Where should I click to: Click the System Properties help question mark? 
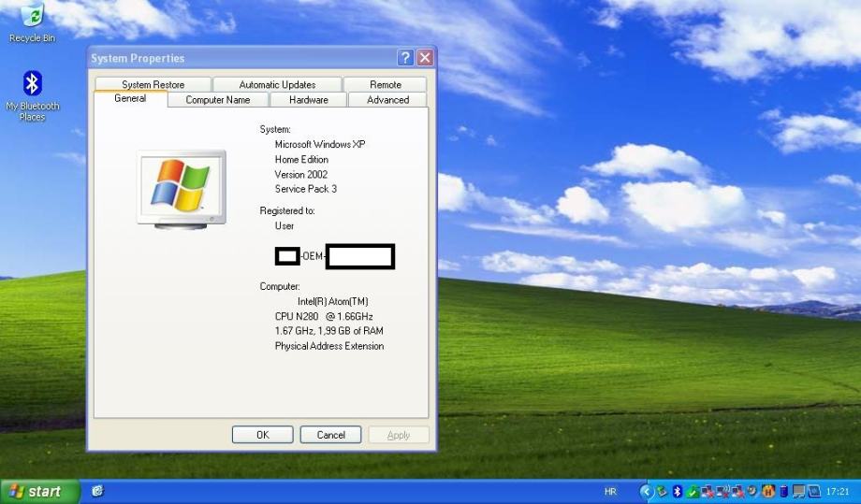click(405, 58)
